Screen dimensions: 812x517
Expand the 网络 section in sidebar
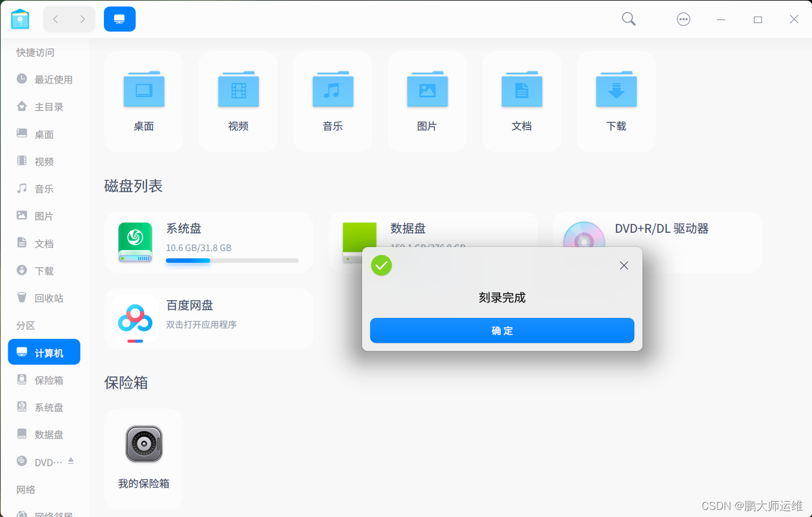click(25, 489)
